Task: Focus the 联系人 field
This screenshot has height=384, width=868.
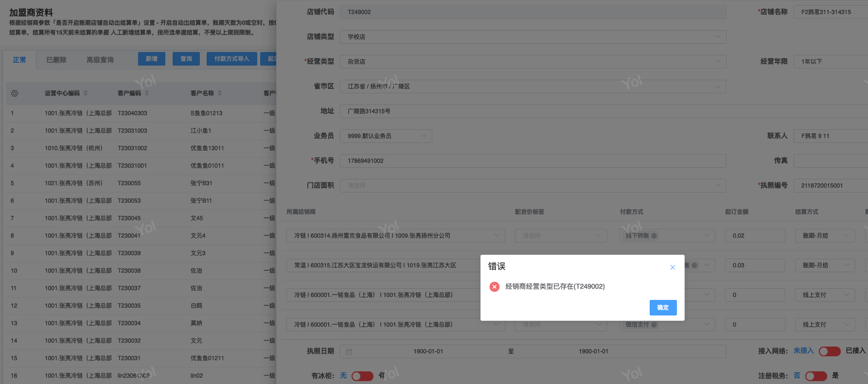Action: tap(831, 136)
